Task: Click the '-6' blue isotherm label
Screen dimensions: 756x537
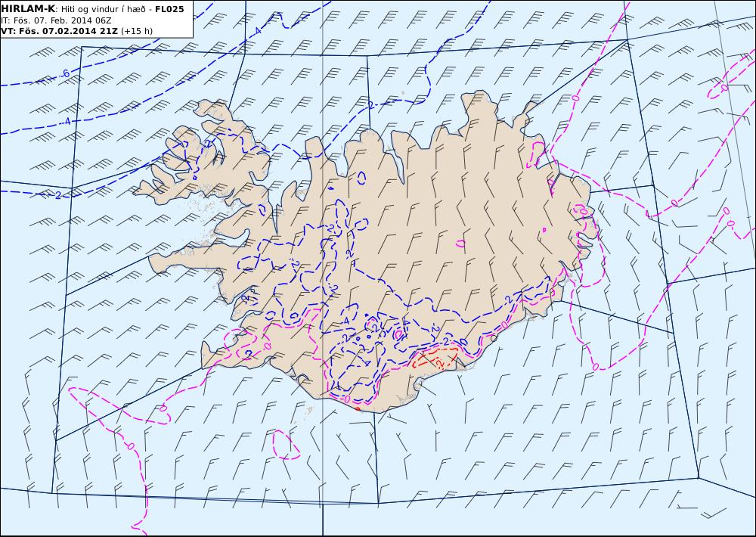Action: pos(65,74)
